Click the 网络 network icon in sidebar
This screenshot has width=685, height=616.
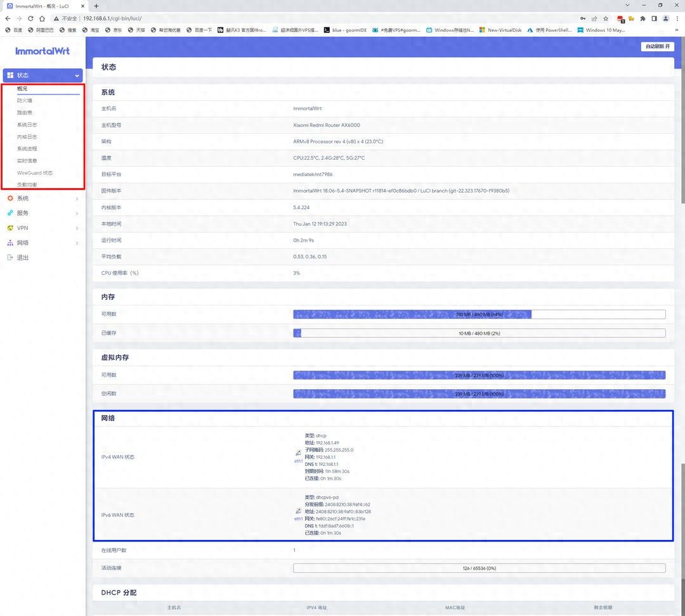coord(10,243)
